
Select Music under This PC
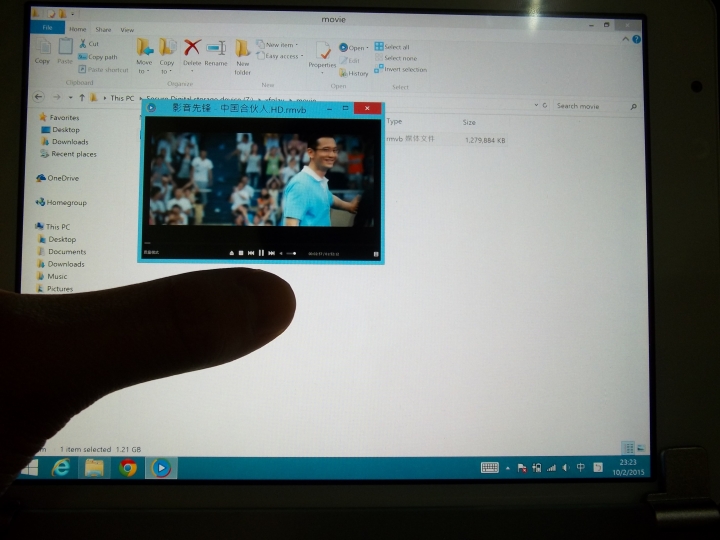(52, 276)
